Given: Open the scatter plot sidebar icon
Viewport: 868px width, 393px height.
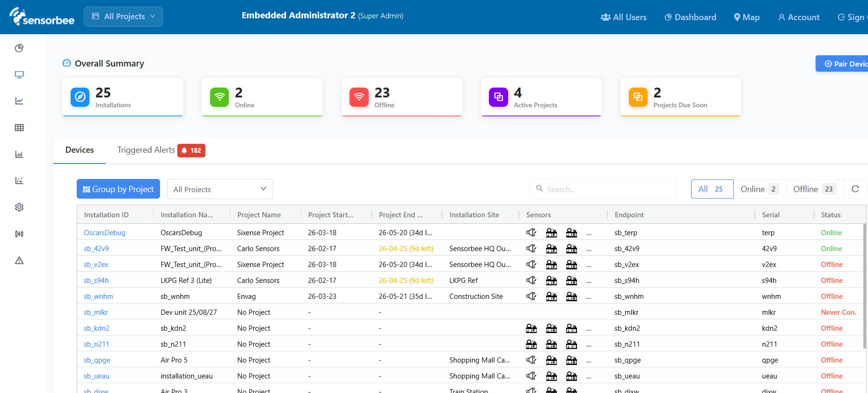Looking at the screenshot, I should (19, 181).
